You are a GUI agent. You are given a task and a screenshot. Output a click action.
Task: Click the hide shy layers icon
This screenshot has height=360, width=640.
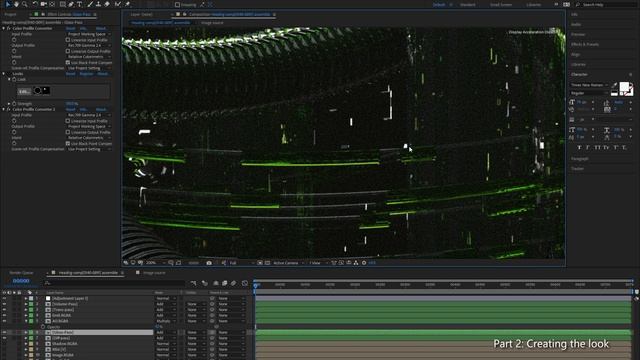point(216,283)
